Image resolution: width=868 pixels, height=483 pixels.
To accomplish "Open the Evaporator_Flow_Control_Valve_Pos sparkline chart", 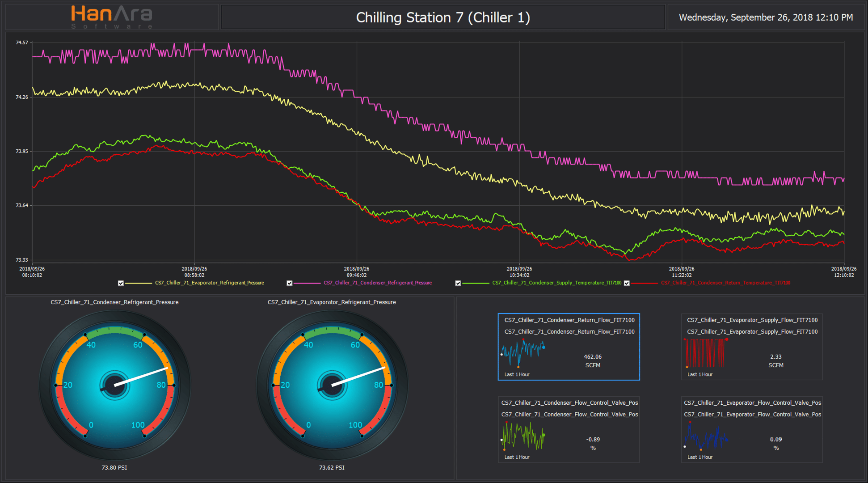I will pos(706,436).
